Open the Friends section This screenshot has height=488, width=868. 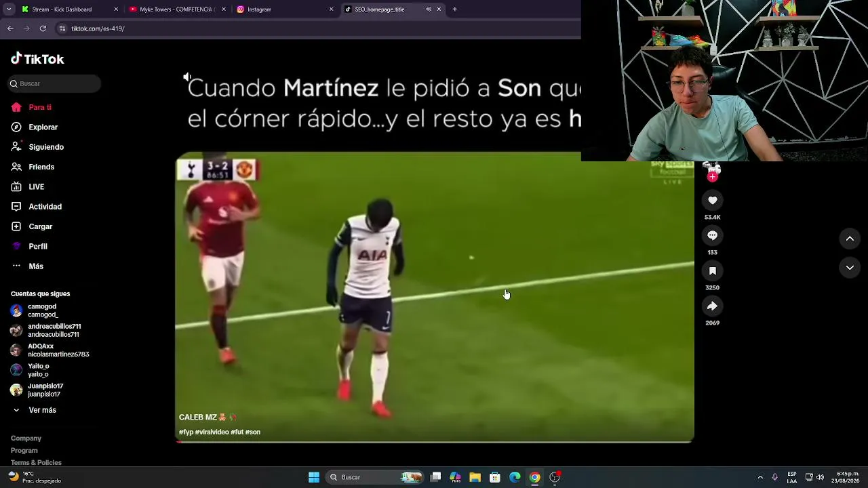[x=33, y=167]
